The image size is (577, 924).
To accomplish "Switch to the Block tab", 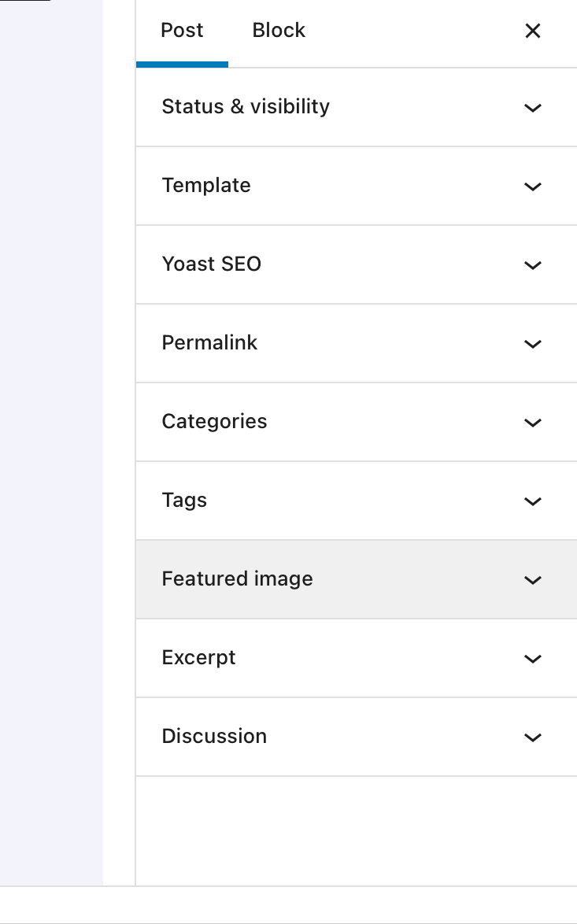I will click(279, 31).
